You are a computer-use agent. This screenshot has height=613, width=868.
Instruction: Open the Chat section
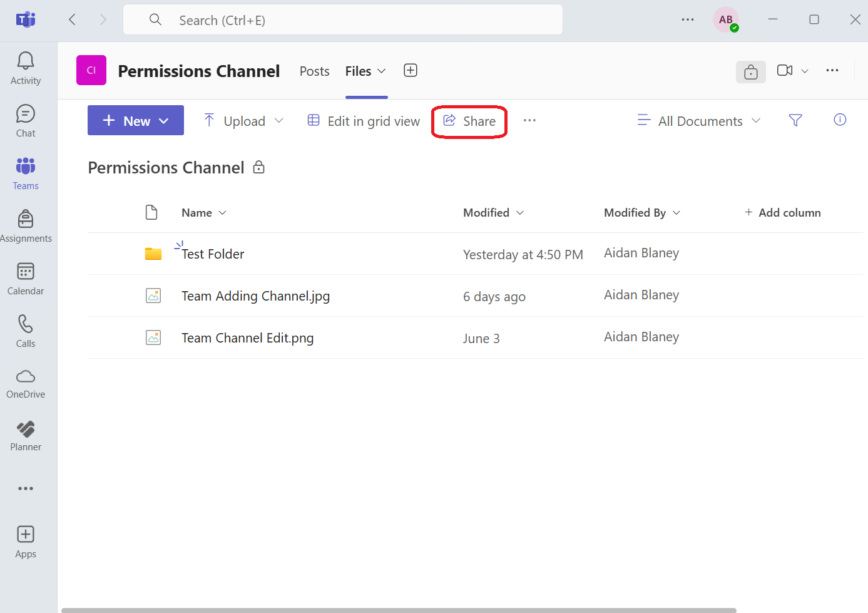(26, 121)
